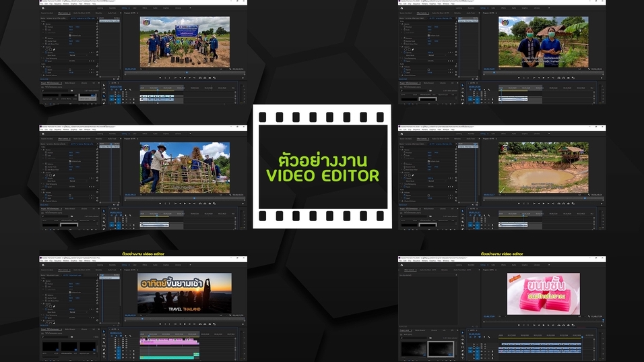The height and width of the screenshot is (362, 644).
Task: Toggle Bypass checkbox in tree-planting group window
Action: click(x=70, y=69)
